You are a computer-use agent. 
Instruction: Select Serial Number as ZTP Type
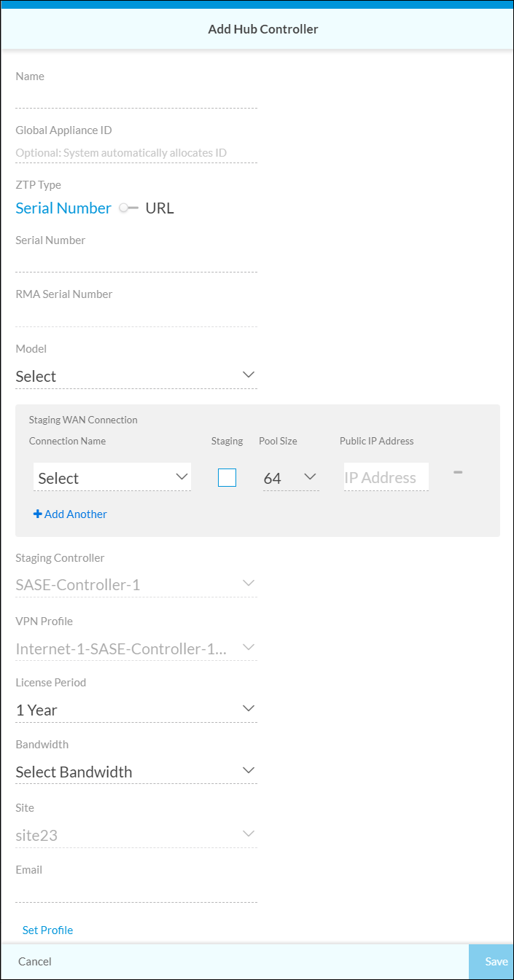63,208
